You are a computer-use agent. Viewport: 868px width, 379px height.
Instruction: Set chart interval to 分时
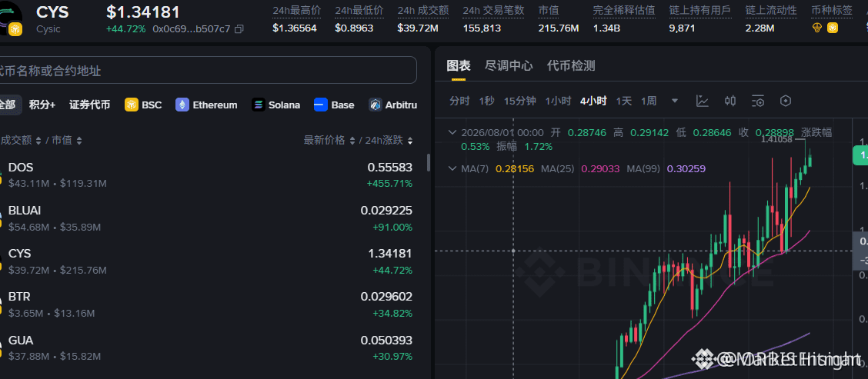coord(459,101)
